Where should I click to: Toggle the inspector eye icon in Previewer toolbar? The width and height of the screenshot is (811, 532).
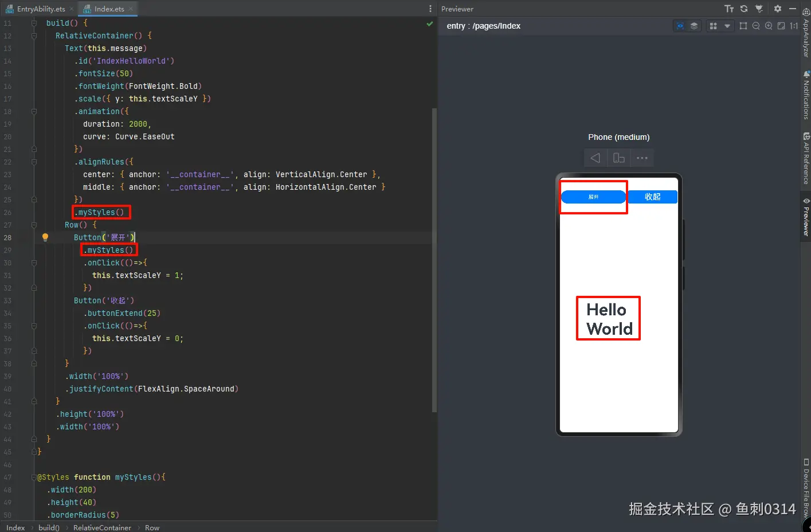[x=680, y=26]
